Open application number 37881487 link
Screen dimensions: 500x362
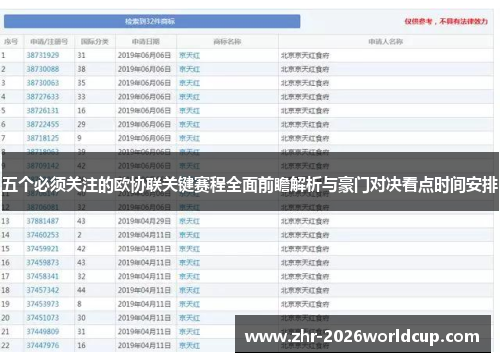coord(43,221)
